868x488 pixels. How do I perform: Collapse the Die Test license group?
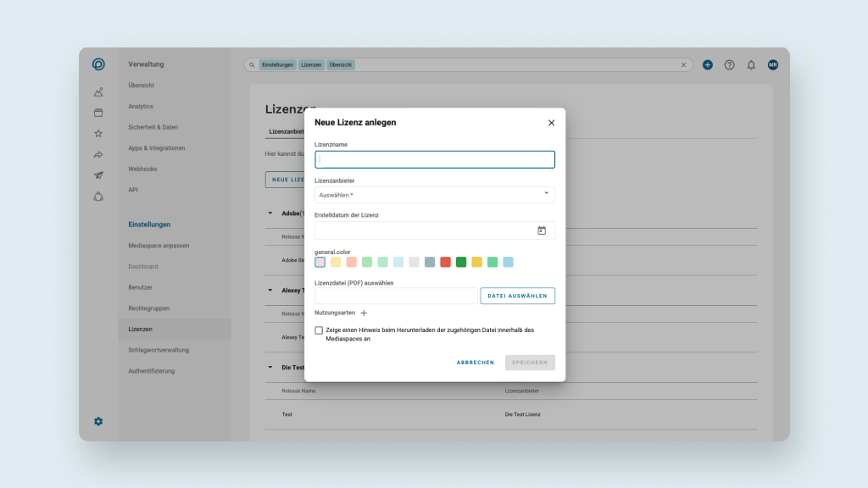[270, 367]
